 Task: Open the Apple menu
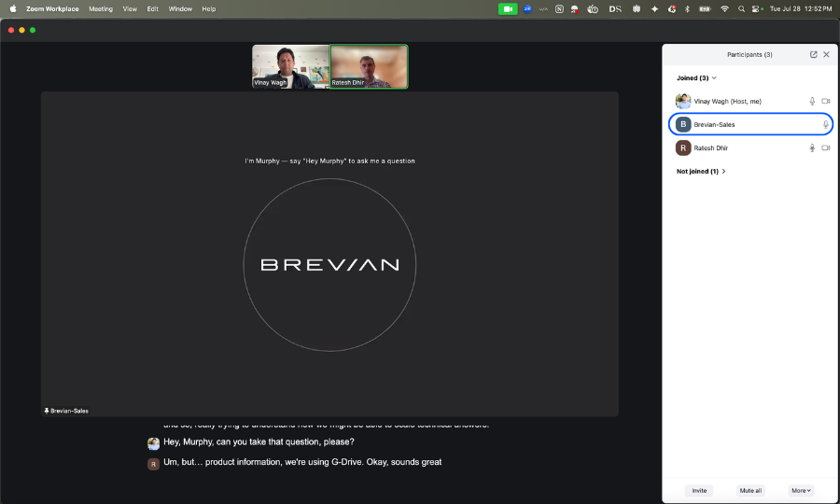click(13, 8)
